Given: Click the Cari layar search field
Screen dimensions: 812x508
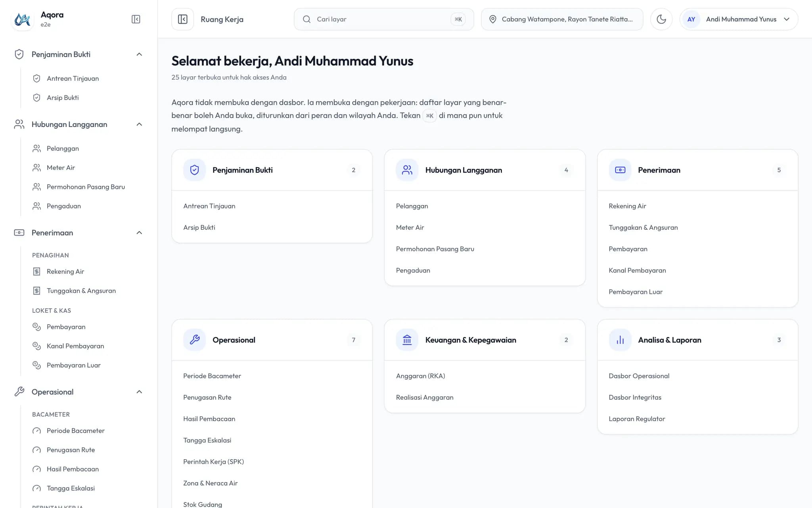Looking at the screenshot, I should [384, 19].
